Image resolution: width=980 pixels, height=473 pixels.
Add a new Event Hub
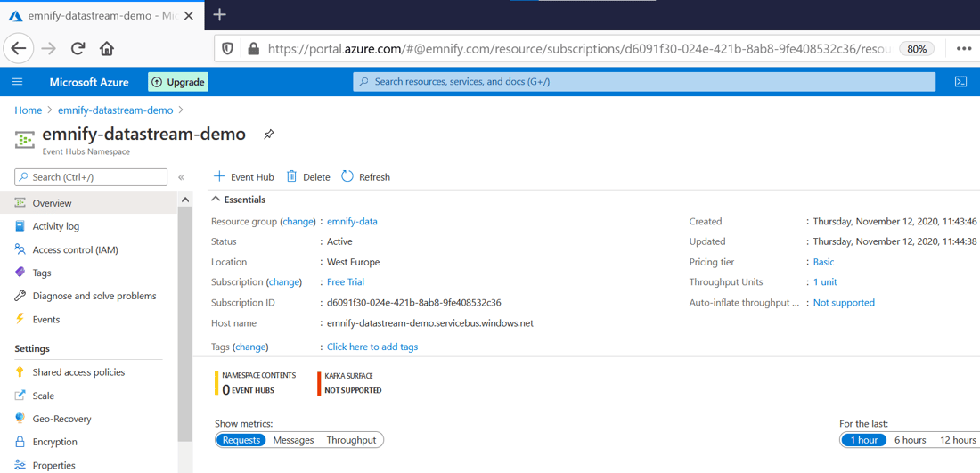point(244,177)
